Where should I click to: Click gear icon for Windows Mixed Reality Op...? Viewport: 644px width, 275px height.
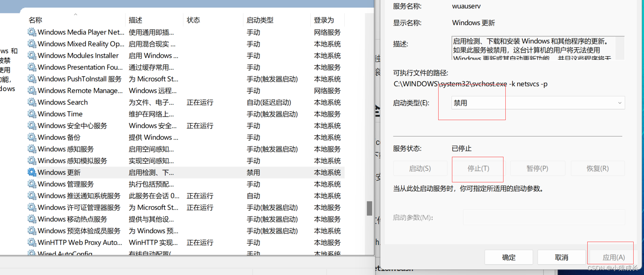coord(32,44)
